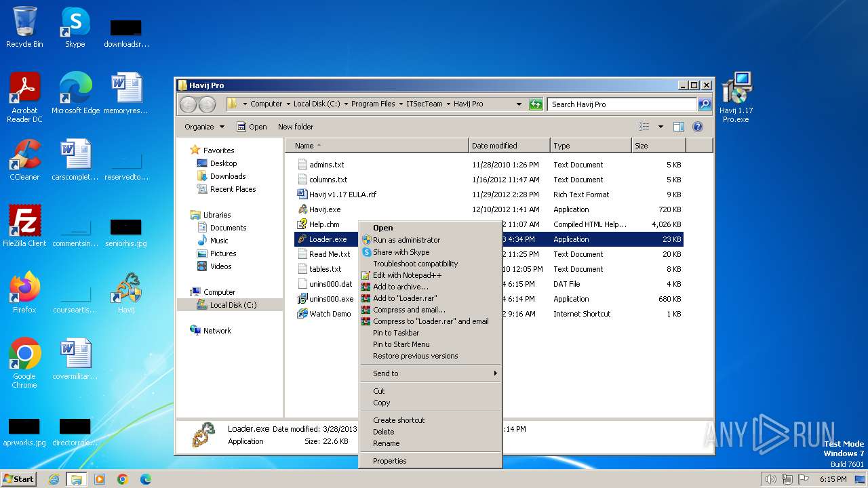
Task: Click the Edge taskbar icon
Action: coord(146,479)
